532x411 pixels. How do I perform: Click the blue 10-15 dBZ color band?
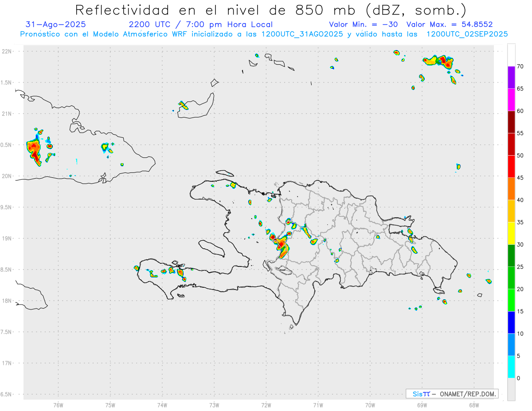511,322
